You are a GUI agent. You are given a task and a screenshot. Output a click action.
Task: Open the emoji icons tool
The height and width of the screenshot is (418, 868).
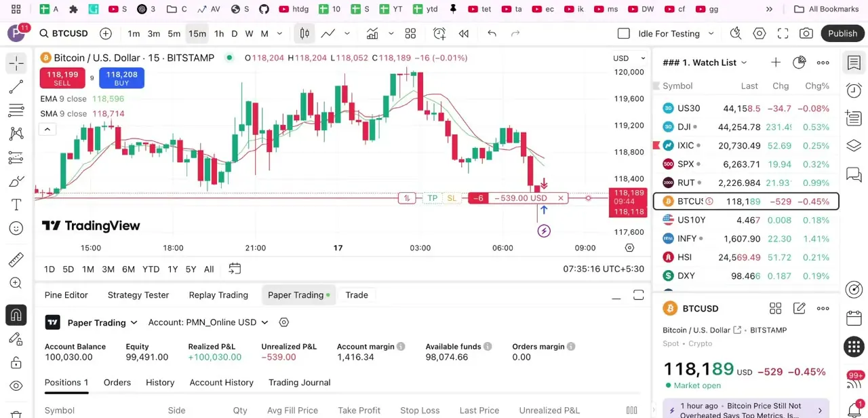pyautogui.click(x=16, y=228)
